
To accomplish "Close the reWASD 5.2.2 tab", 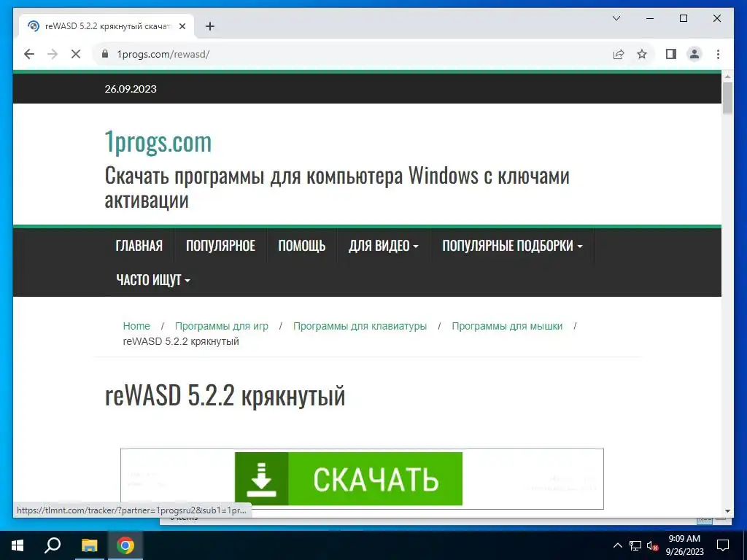I will [x=182, y=26].
